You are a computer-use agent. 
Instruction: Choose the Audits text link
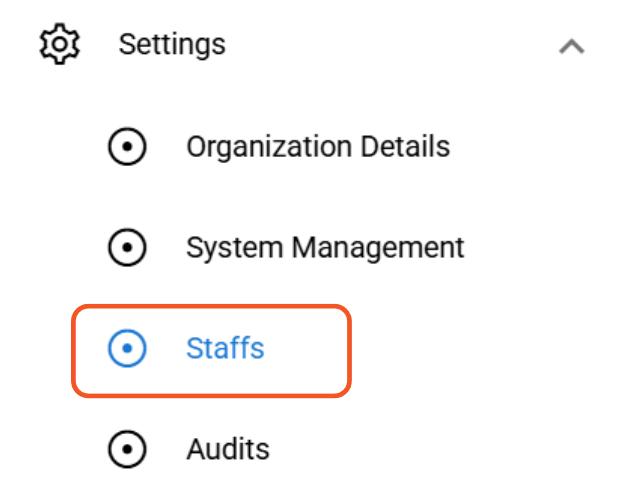point(227,449)
